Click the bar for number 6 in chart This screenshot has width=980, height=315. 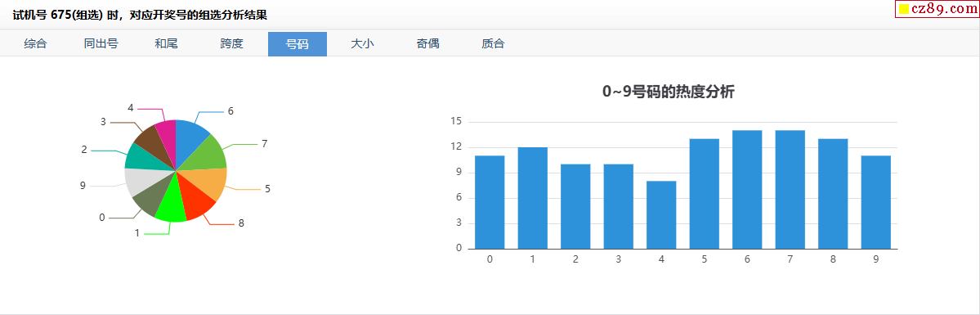(747, 190)
